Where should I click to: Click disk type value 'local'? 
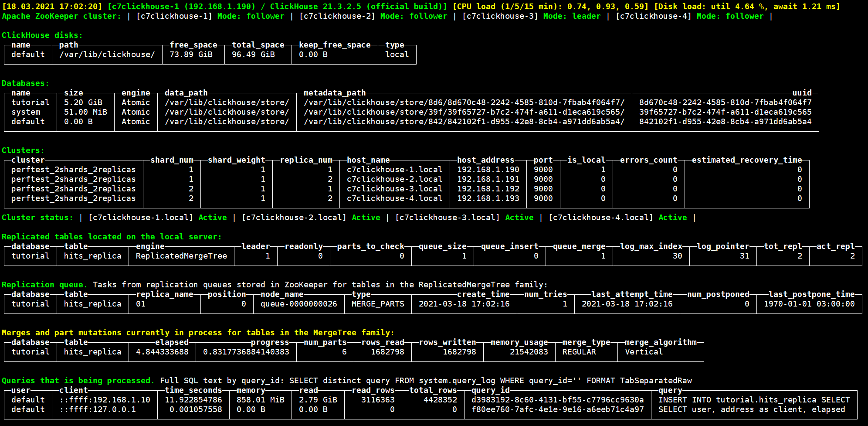point(397,55)
